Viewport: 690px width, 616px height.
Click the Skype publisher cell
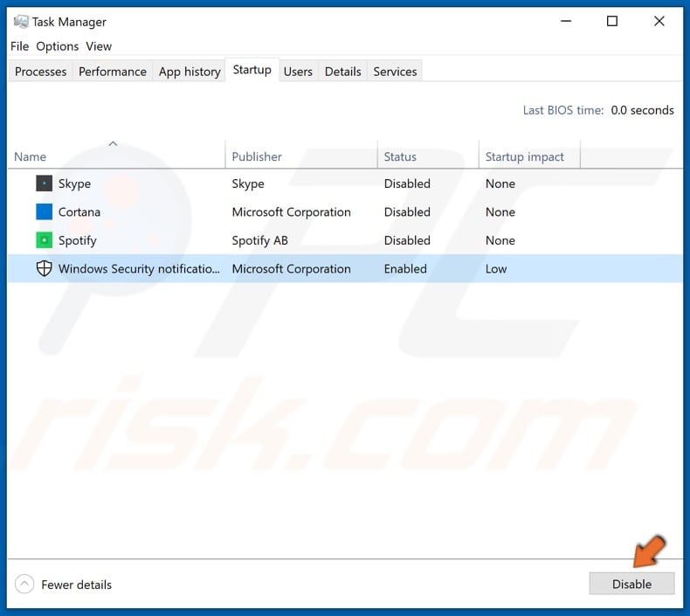248,183
